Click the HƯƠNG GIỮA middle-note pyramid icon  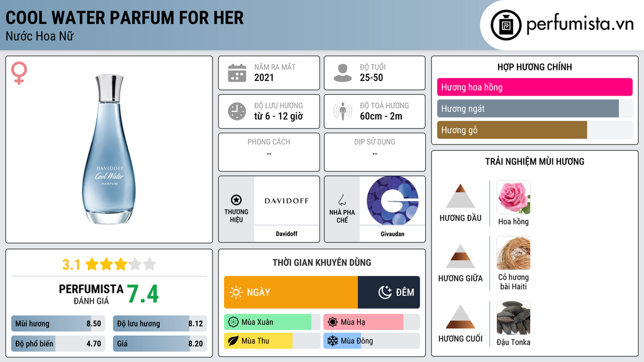[x=460, y=256]
